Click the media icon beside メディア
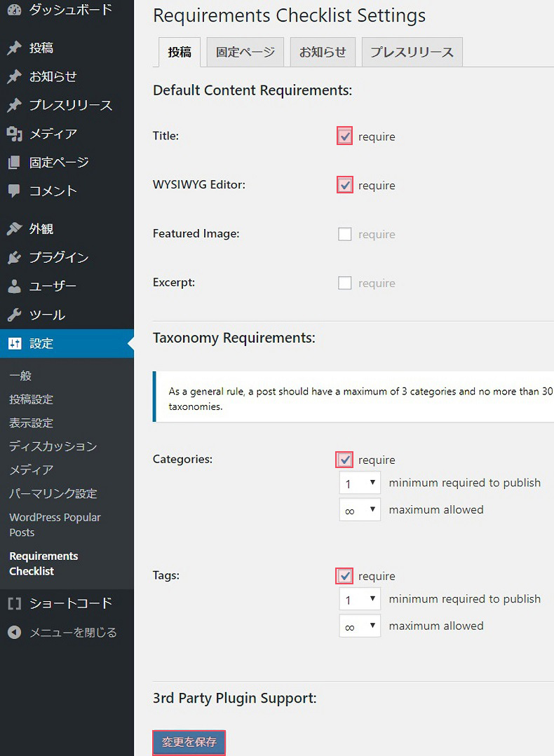 click(x=15, y=134)
